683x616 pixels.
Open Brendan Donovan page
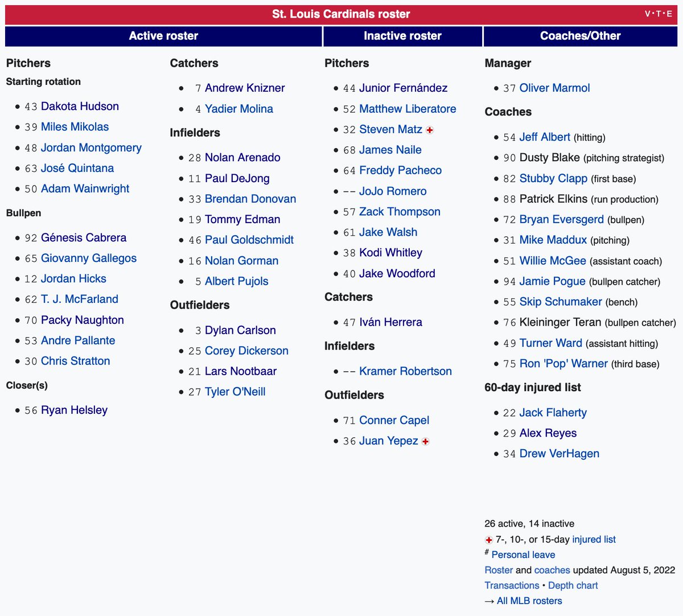click(x=250, y=199)
